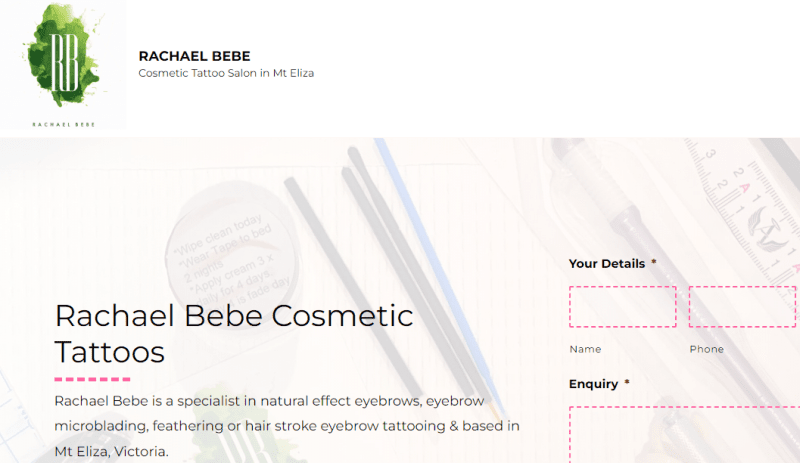The image size is (800, 463).
Task: Click the small RACHAEL BEBE text under the logo
Action: tap(63, 124)
